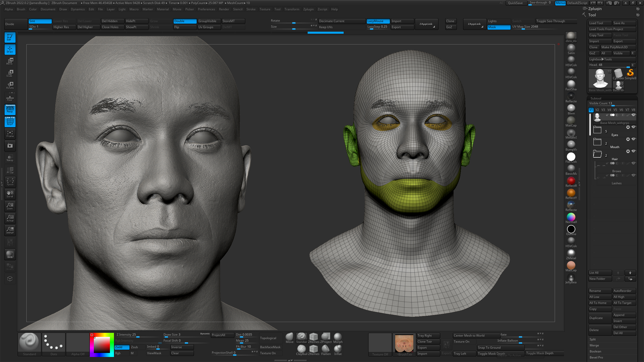Hide the Eyes folder visibility
The height and width of the screenshot is (362, 644).
pyautogui.click(x=634, y=127)
